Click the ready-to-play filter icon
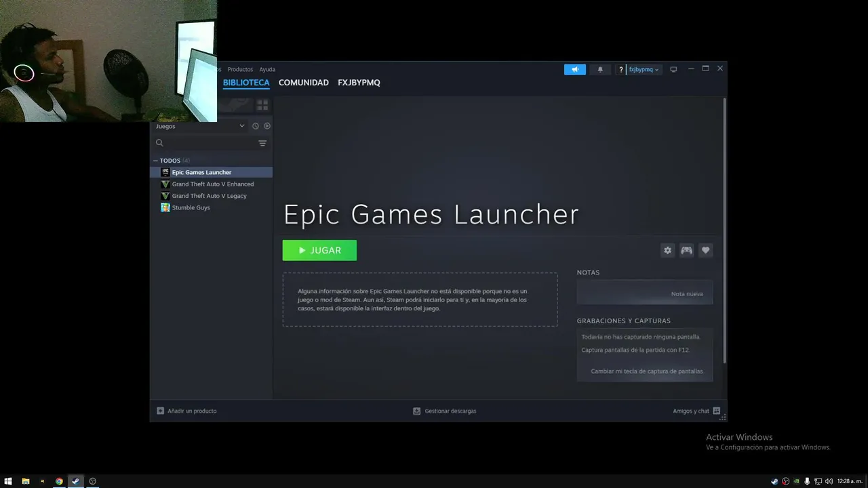 tap(267, 126)
